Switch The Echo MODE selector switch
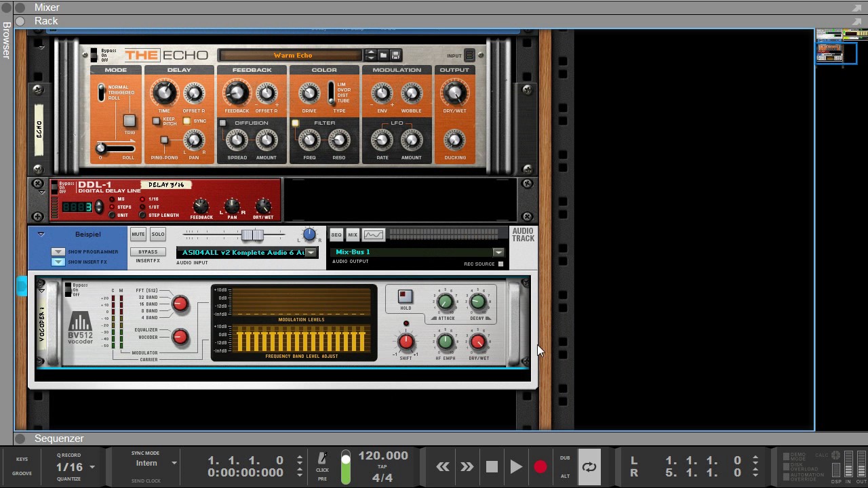Viewport: 868px width, 488px height. 102,92
